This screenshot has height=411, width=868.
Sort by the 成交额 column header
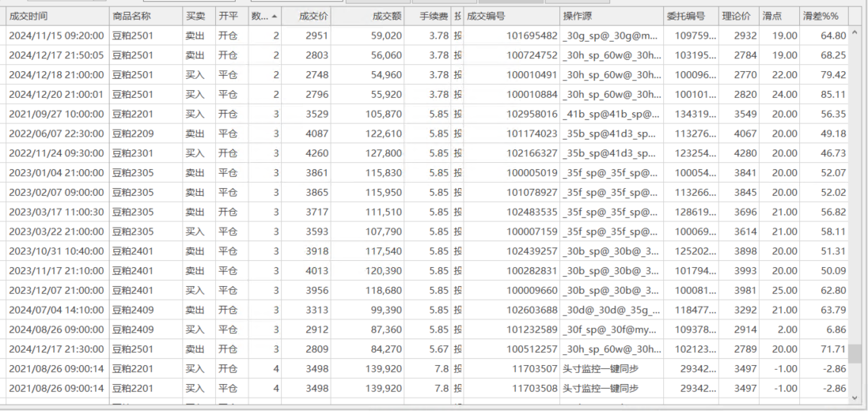[368, 17]
